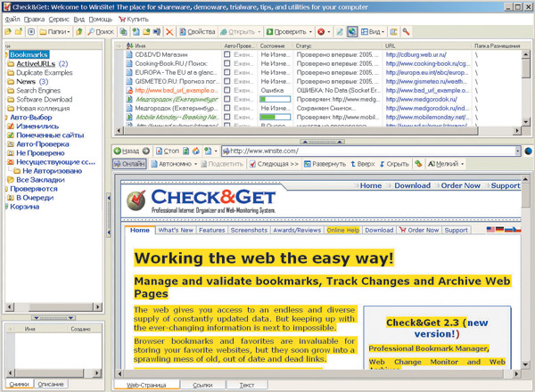Click the up-level folder arrow icon
535x392 pixels.
coord(79,32)
